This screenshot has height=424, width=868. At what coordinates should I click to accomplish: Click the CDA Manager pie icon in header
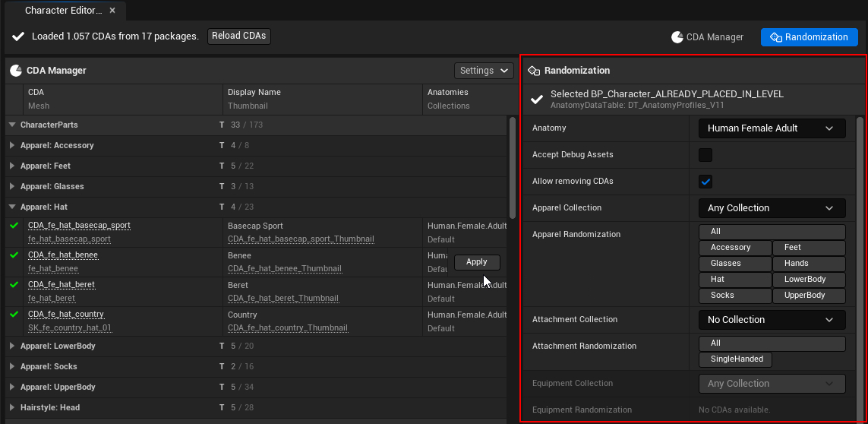16,71
